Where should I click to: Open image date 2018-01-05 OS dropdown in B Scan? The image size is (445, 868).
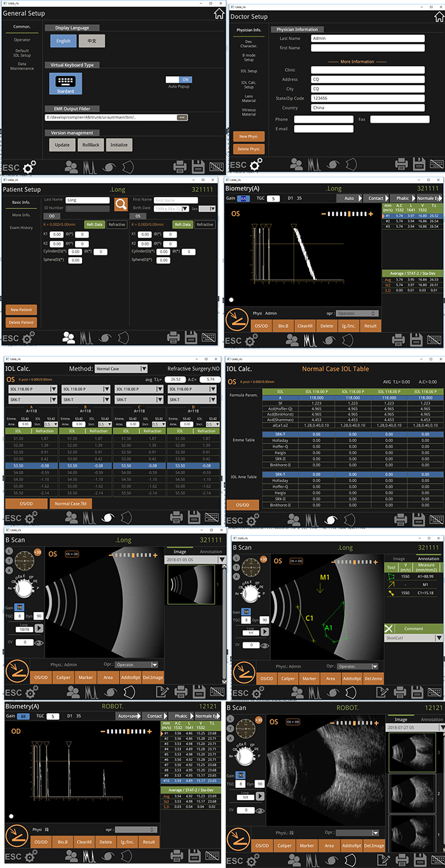coord(195,560)
